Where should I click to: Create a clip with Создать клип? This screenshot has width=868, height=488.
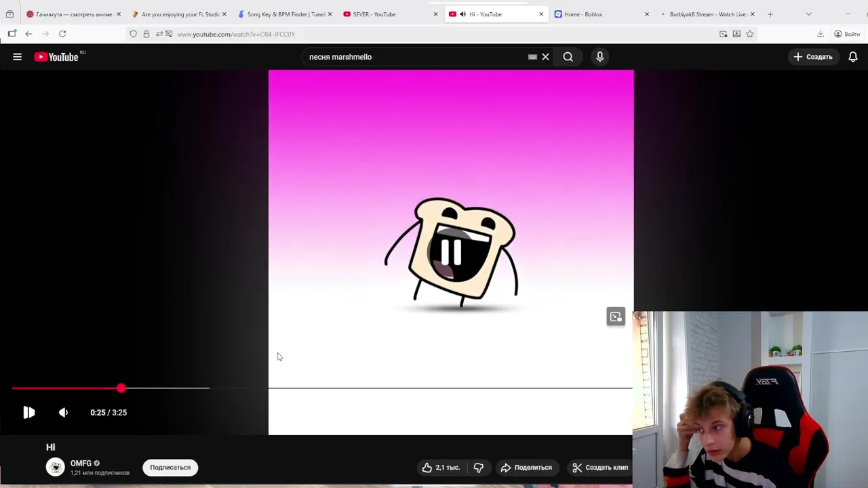(x=600, y=467)
